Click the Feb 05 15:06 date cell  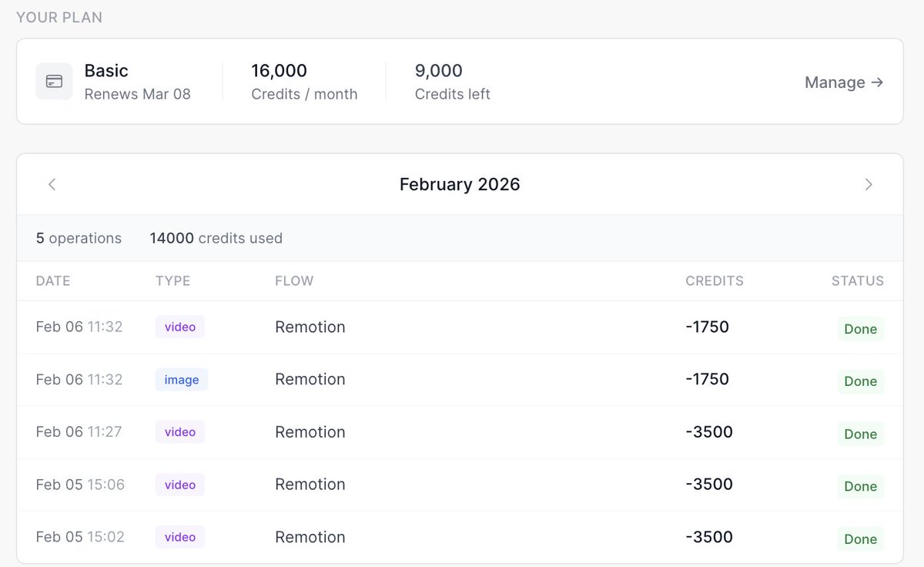[80, 485]
